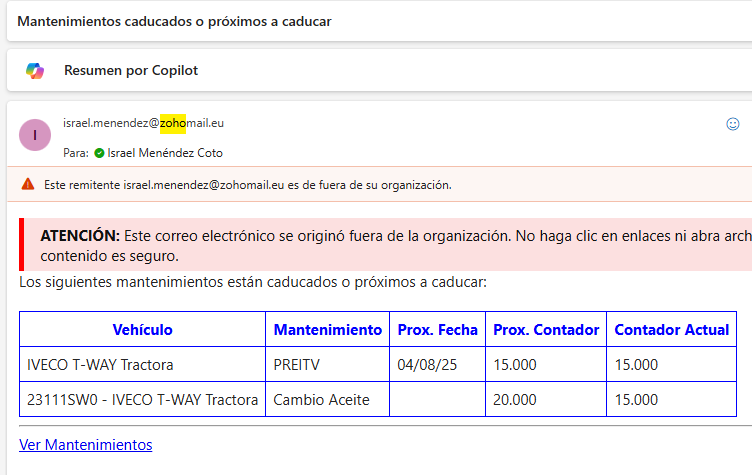Click the external sender warning message text

point(247,185)
